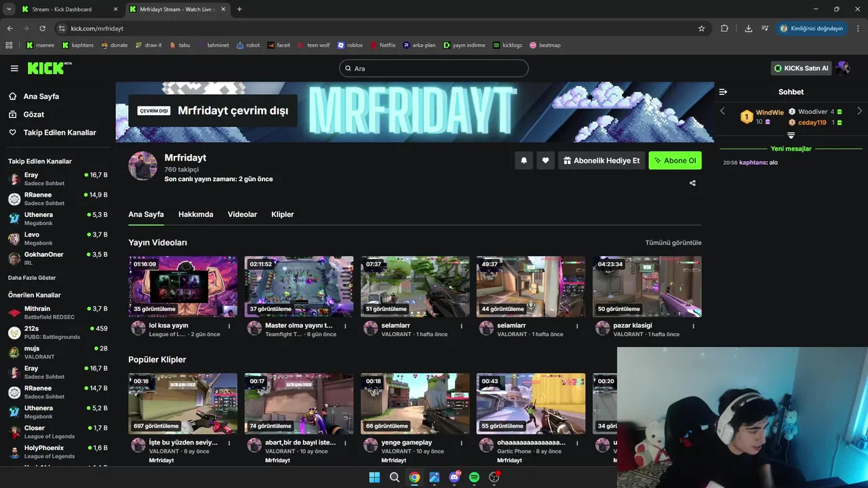The image size is (868, 488).
Task: Open a new browser tab
Action: point(239,9)
